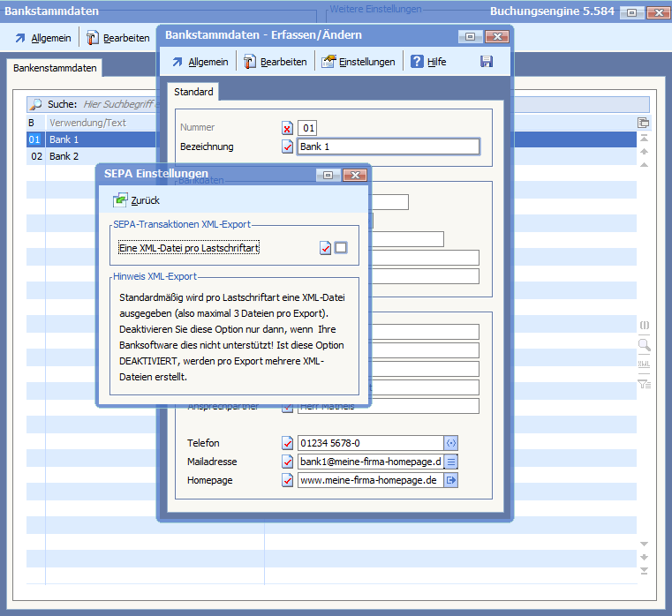Click the save diskette icon
Screen dimensions: 672x616
[x=486, y=62]
